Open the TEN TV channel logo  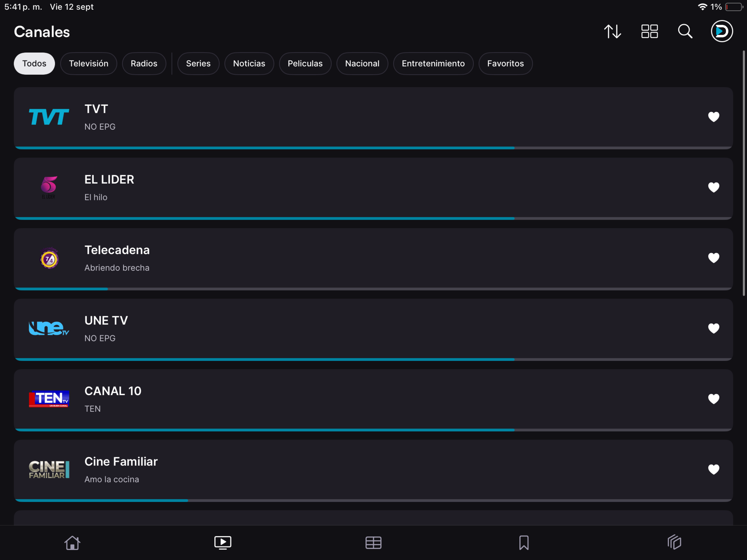click(x=49, y=399)
